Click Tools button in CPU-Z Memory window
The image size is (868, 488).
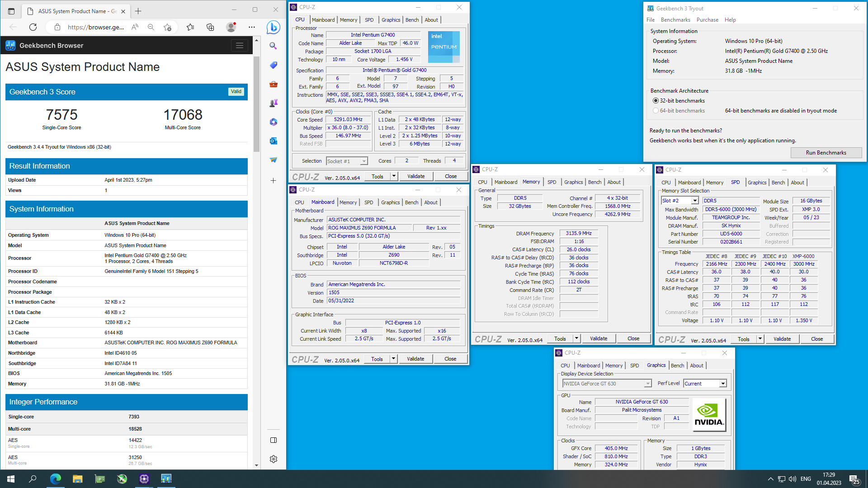click(x=560, y=338)
